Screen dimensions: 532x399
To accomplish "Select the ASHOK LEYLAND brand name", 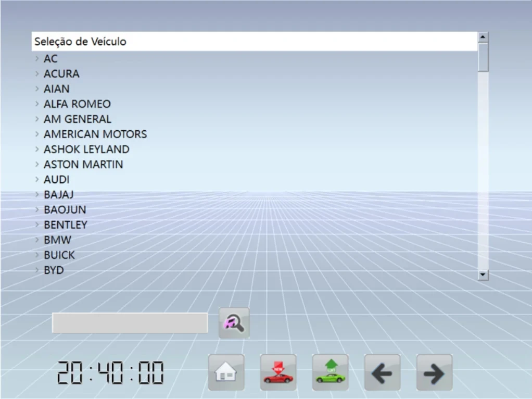I will point(86,149).
